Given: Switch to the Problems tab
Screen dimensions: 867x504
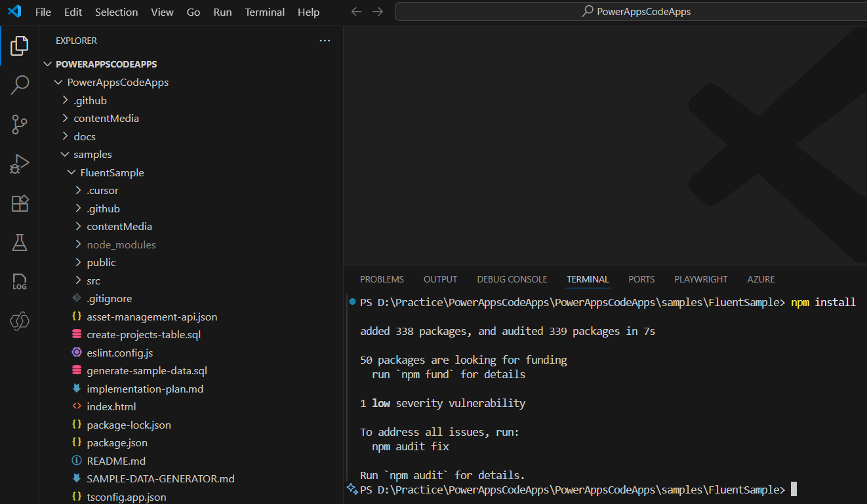Looking at the screenshot, I should point(382,279).
